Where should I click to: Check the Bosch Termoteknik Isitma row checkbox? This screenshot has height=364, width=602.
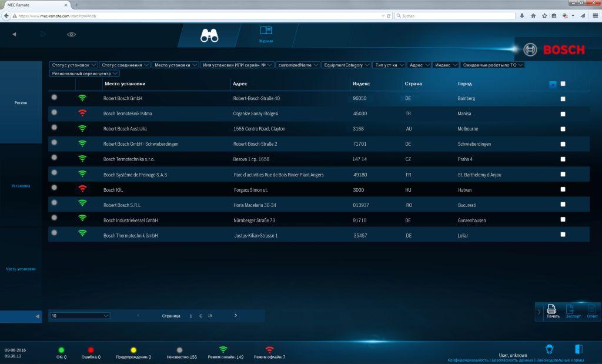tap(563, 113)
